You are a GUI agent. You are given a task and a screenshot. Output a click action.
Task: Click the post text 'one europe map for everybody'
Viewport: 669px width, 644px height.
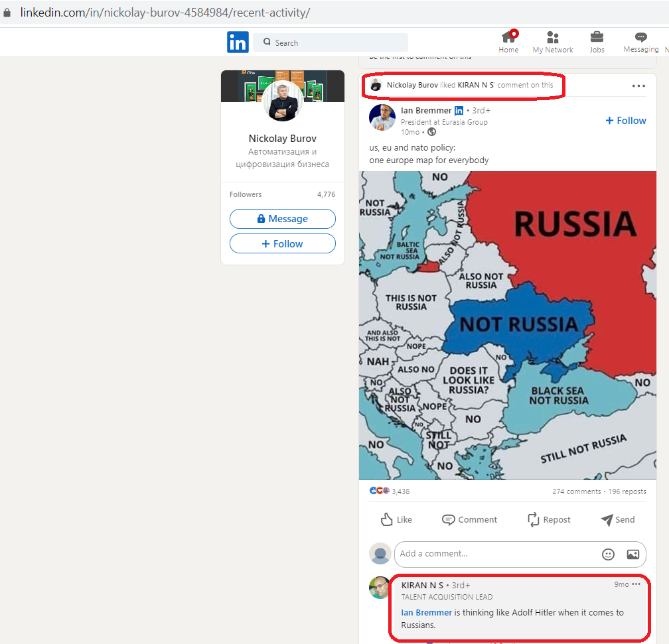pos(429,161)
